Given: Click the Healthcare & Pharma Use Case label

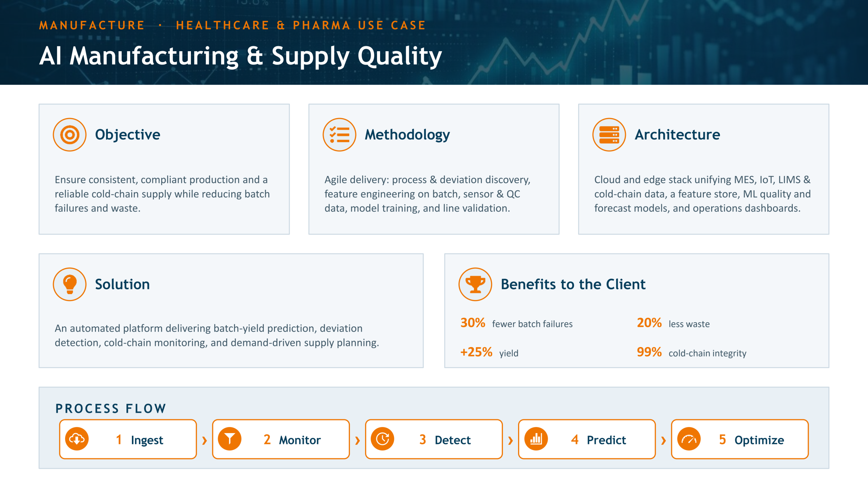Looking at the screenshot, I should [301, 25].
